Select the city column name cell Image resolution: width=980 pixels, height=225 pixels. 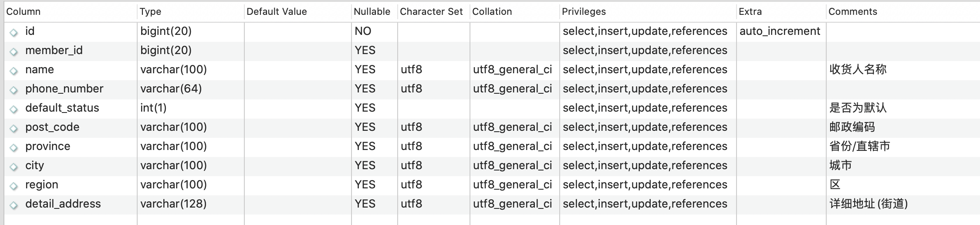(x=35, y=166)
